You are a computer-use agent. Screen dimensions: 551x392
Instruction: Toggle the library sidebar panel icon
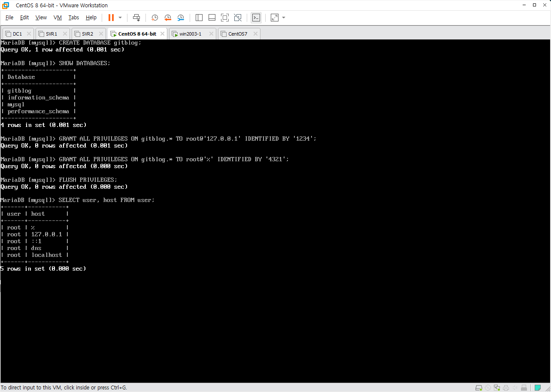point(199,18)
